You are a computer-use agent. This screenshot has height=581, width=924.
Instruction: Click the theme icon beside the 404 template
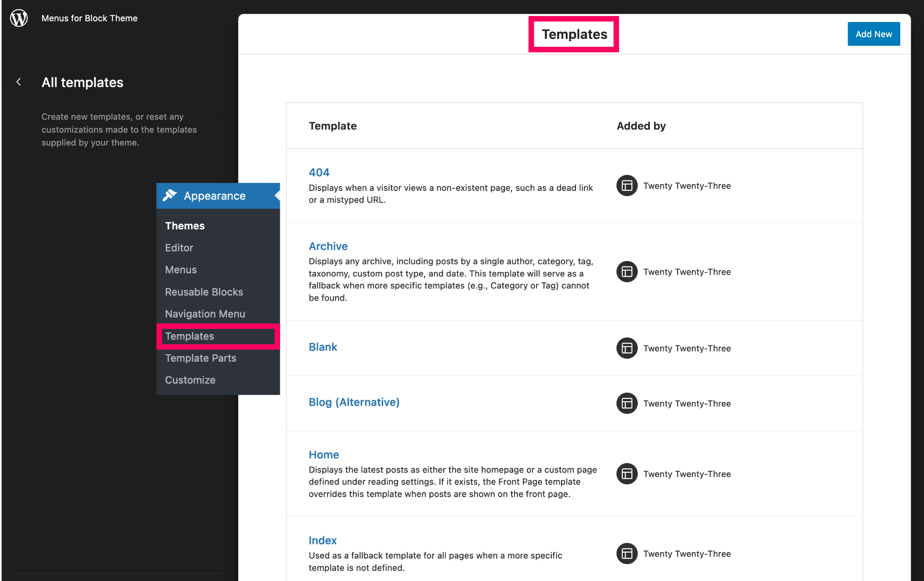(x=627, y=186)
